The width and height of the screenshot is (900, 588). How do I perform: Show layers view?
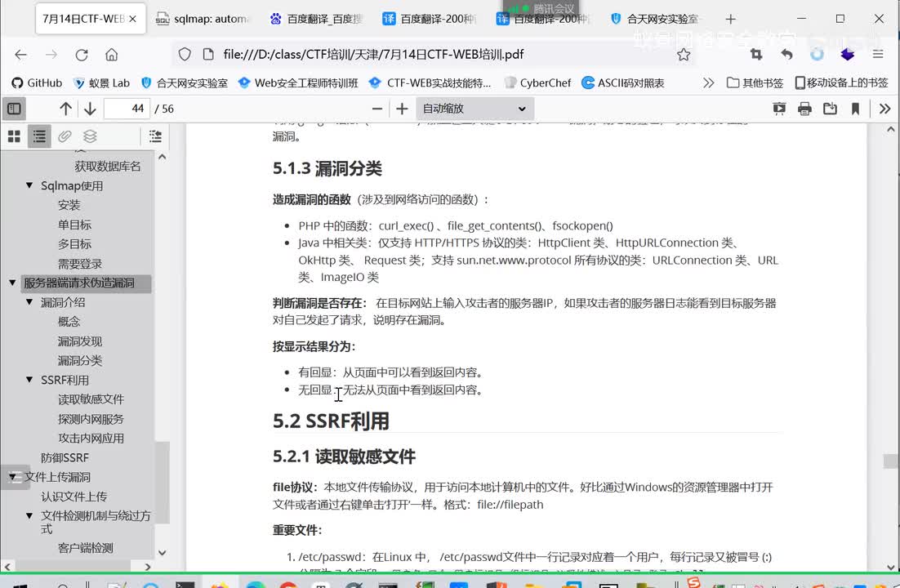pyautogui.click(x=90, y=136)
